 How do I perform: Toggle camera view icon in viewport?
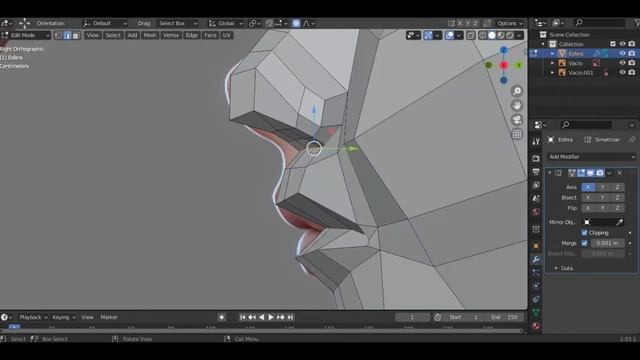[517, 120]
